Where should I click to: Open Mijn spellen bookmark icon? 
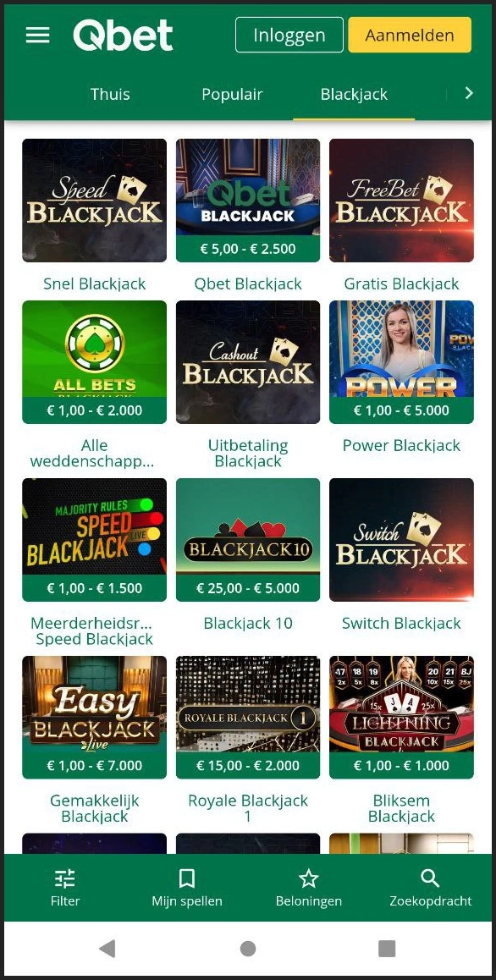point(187,878)
